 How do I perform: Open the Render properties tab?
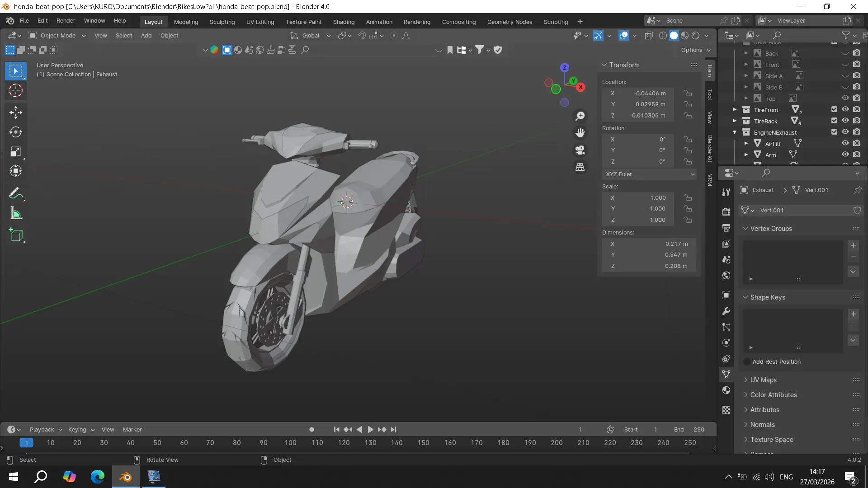pos(726,211)
